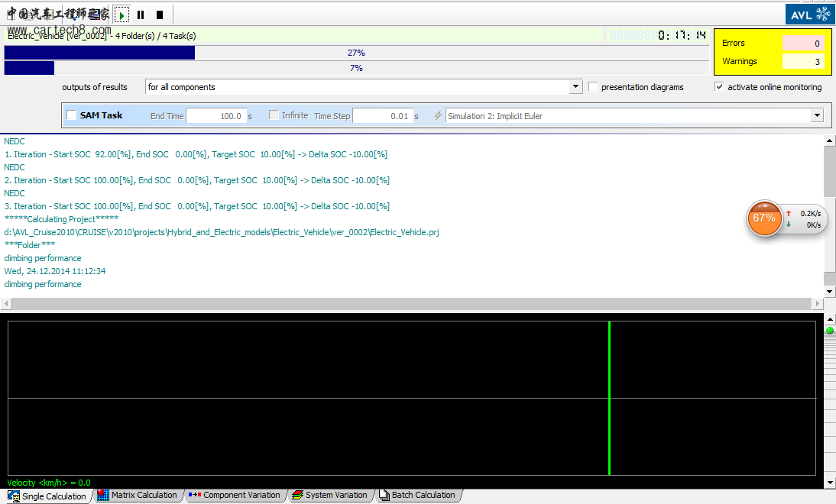Image resolution: width=836 pixels, height=504 pixels.
Task: Click the End Time field showing 100.0
Action: pyautogui.click(x=216, y=115)
